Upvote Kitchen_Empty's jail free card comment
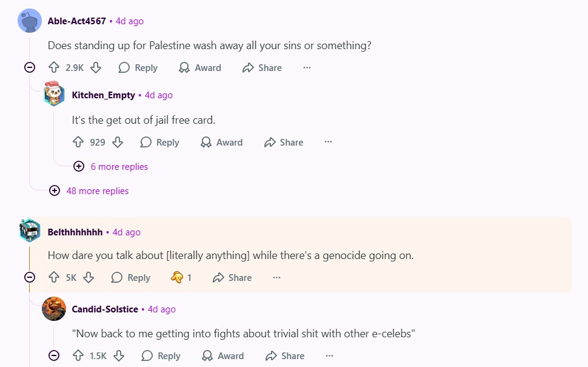 (78, 143)
